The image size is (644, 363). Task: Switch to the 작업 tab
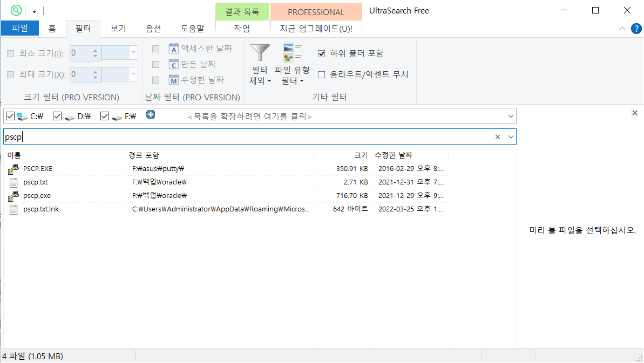242,28
